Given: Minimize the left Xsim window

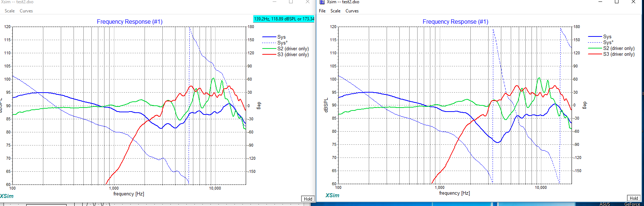Looking at the screenshot, I should (x=274, y=2).
